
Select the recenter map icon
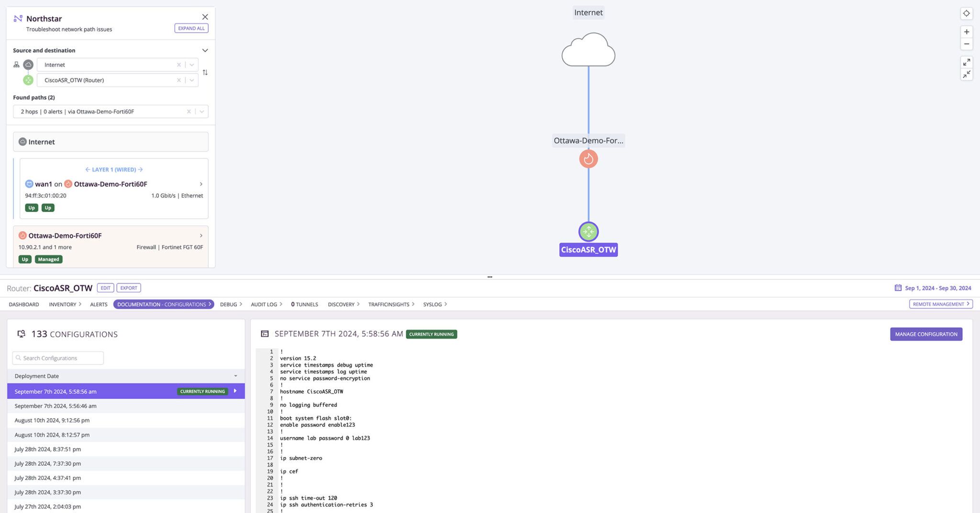(967, 13)
